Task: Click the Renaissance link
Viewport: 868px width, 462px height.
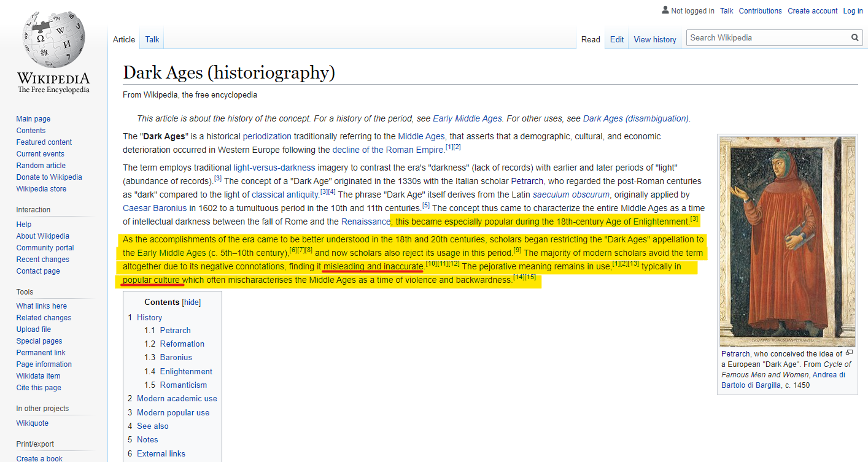Action: coord(365,221)
